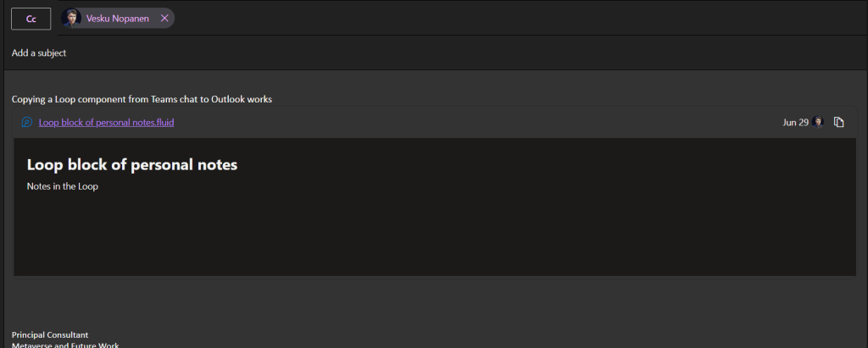Screen dimensions: 868x348
Task: Place cursor in Notes in the Loop text
Action: pyautogui.click(x=63, y=186)
